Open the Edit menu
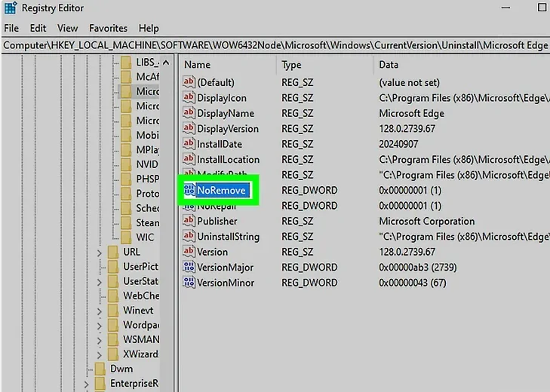The image size is (550, 392). click(x=38, y=28)
